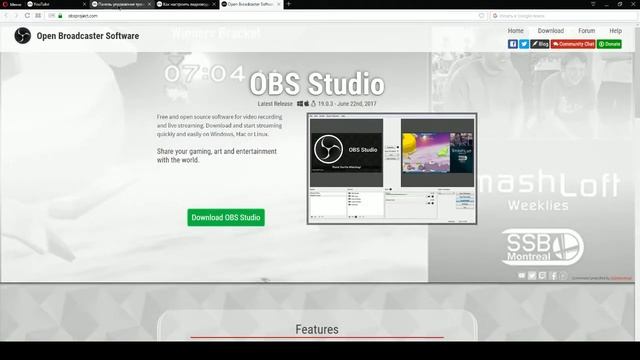
Task: Open the Home nav link
Action: pos(516,31)
